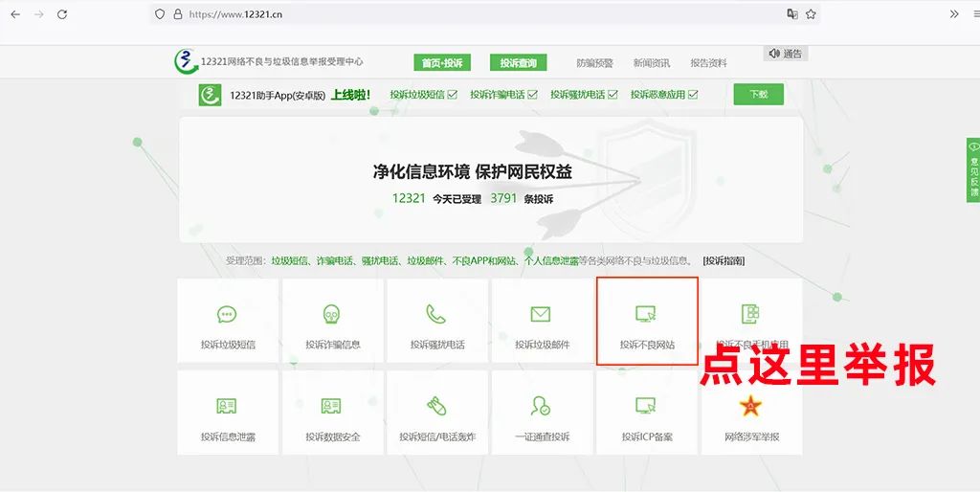Click the translate page icon in address bar
Viewport: 980px width, 492px height.
click(791, 13)
